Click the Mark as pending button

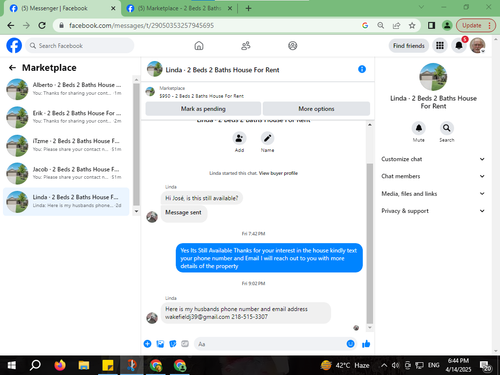click(203, 109)
